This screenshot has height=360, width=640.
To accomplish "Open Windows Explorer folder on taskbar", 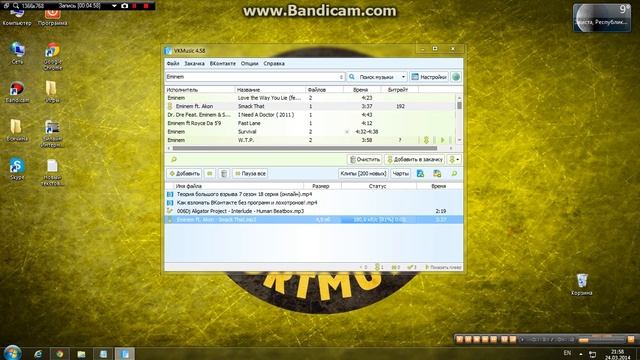I will (81, 354).
